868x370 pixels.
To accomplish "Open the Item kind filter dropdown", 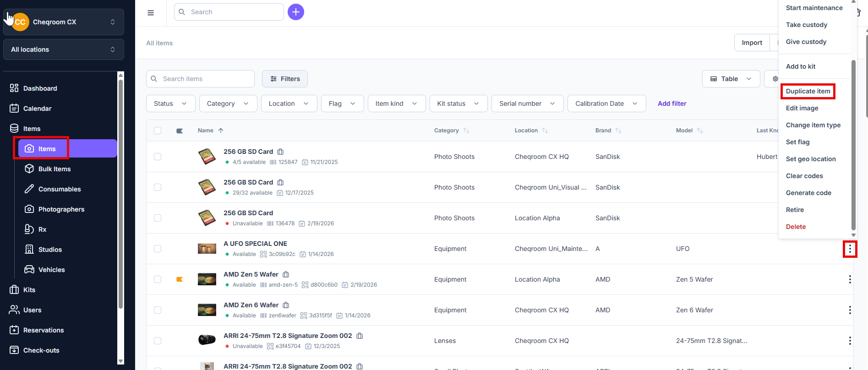I will point(397,103).
